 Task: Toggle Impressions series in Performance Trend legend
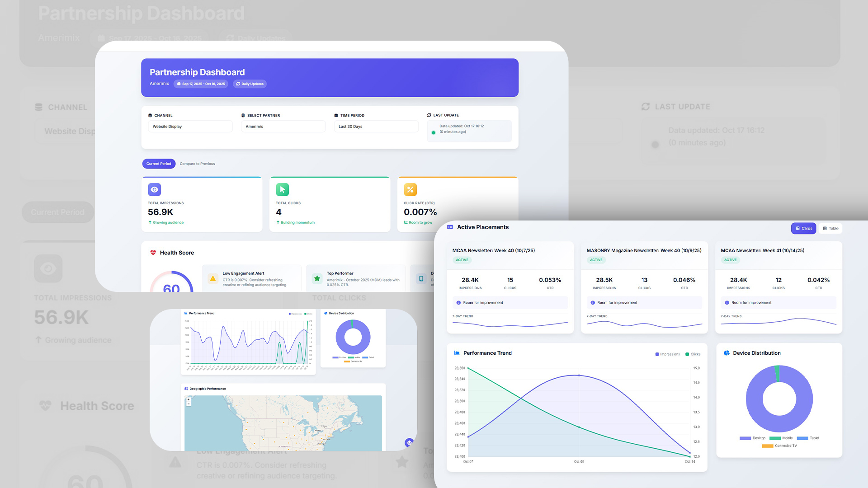(667, 354)
